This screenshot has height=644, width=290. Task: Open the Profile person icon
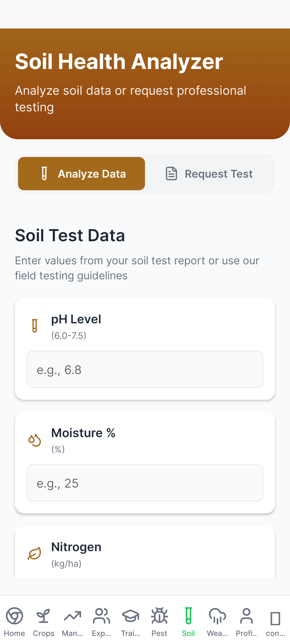(x=247, y=616)
